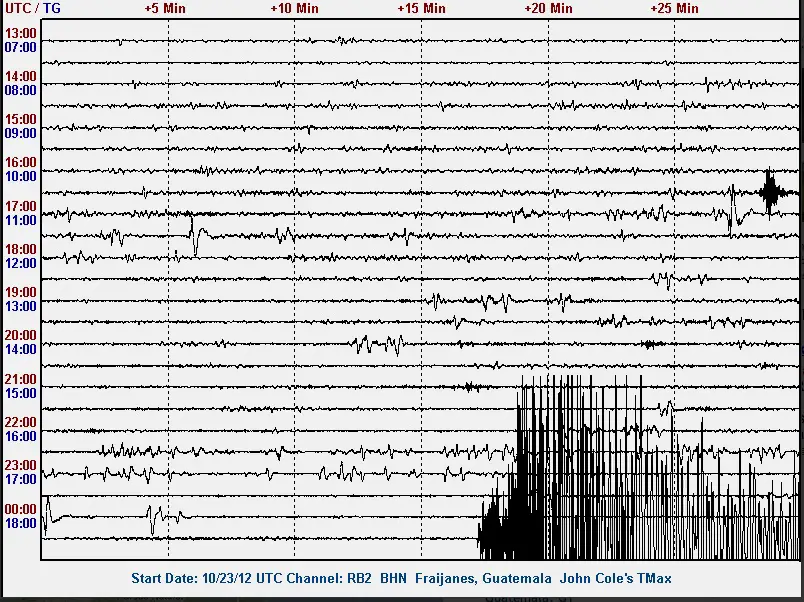Click the +15 Min axis label
804x602 pixels.
click(x=421, y=8)
